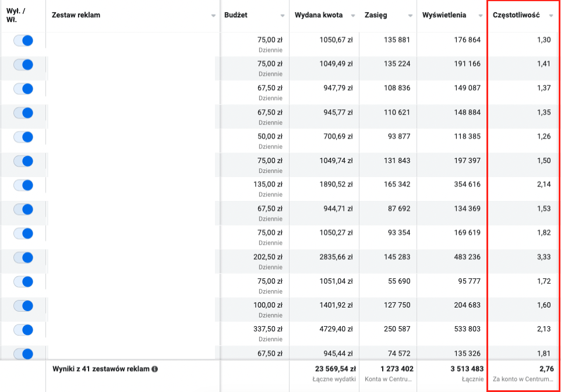Screen dimensions: 561x392
Task: Click 'Za konto w Centrum...' under 2,76
Action: (x=523, y=380)
